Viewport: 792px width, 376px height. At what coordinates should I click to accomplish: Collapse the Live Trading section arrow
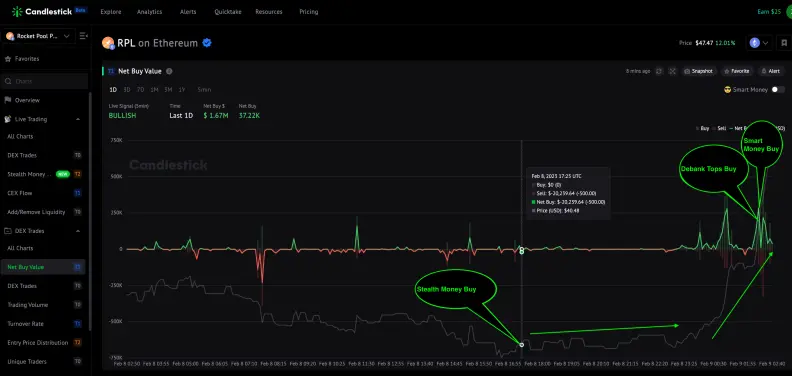point(78,119)
